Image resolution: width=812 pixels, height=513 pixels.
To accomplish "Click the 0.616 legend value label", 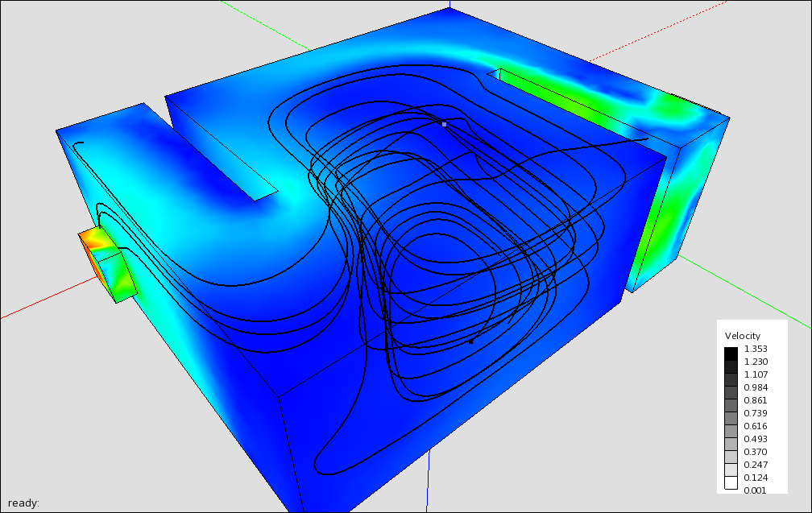I will (756, 426).
